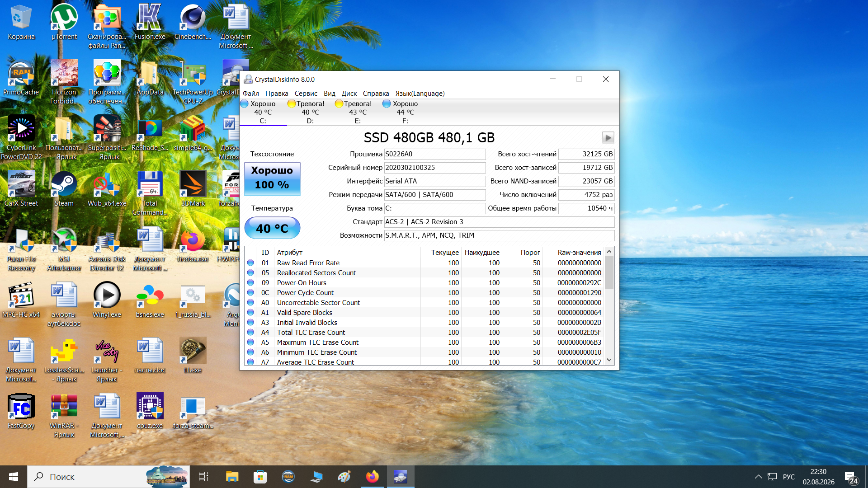The image size is (868, 488).
Task: Open the Windows Start menu
Action: [14, 477]
